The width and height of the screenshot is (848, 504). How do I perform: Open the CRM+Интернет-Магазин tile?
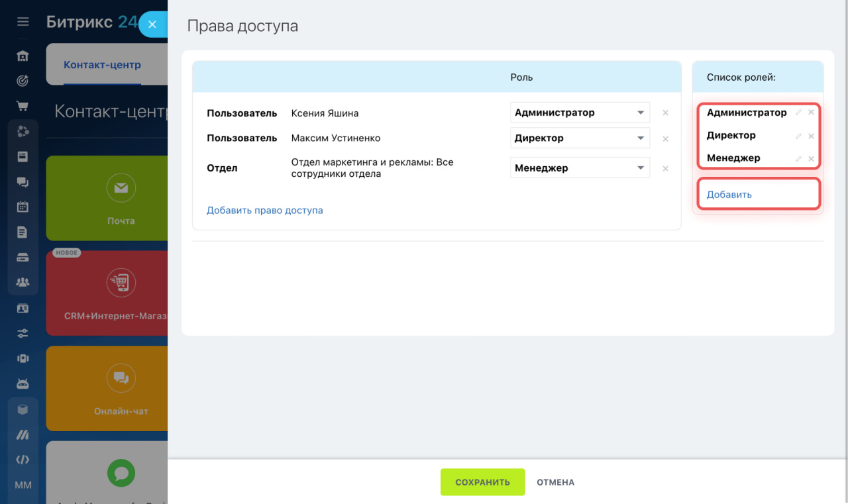[107, 293]
